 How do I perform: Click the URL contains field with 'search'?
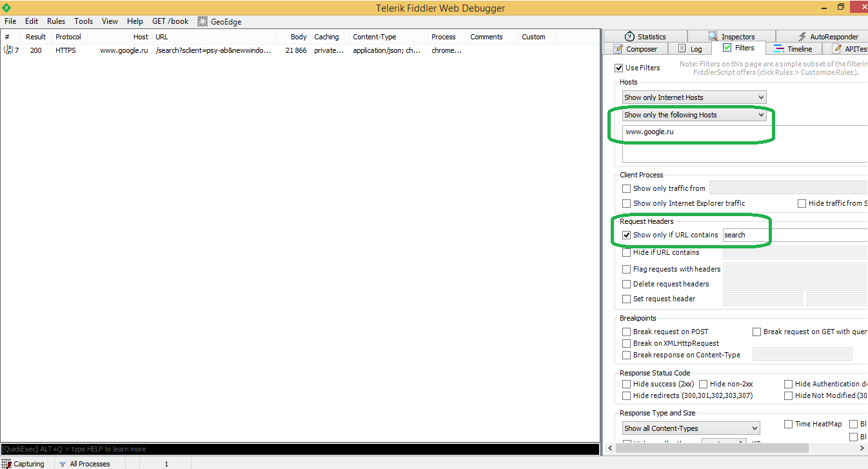tap(795, 235)
